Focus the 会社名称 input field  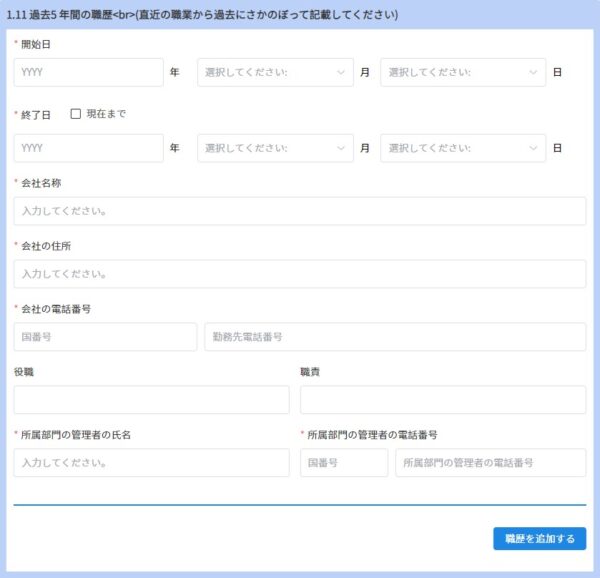click(299, 211)
